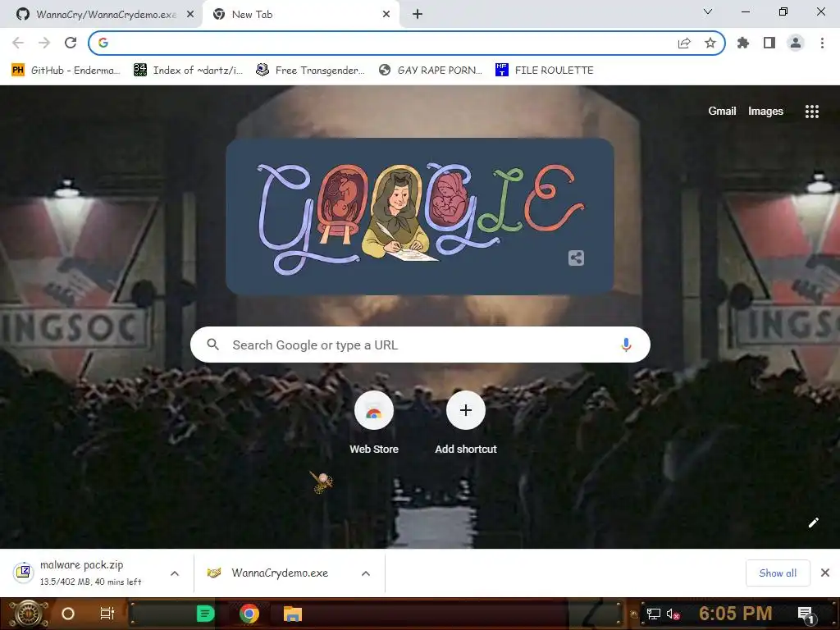Open Cortana search circle on taskbar
The height and width of the screenshot is (630, 840).
point(68,614)
